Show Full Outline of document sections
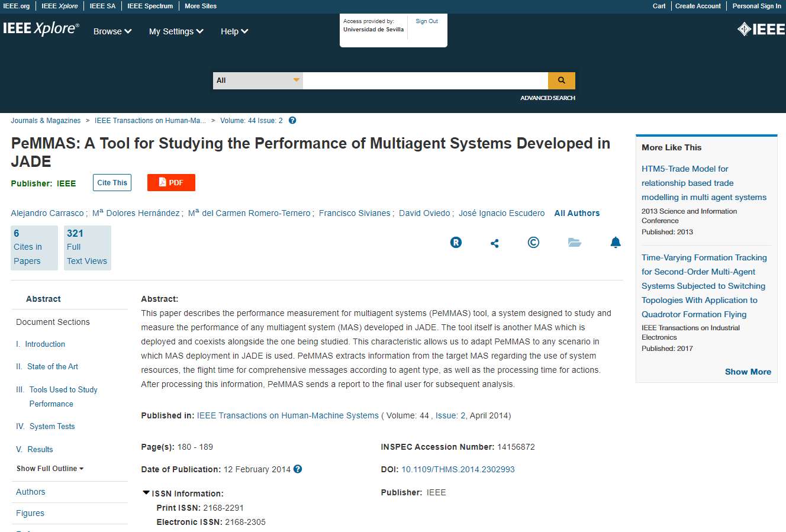Screen dimensions: 786x532 [50, 469]
